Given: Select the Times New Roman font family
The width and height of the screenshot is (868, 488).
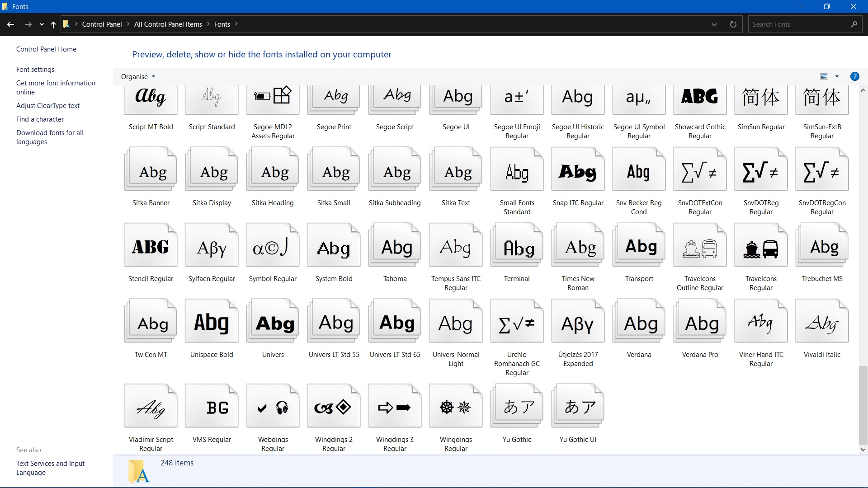Looking at the screenshot, I should pyautogui.click(x=578, y=245).
